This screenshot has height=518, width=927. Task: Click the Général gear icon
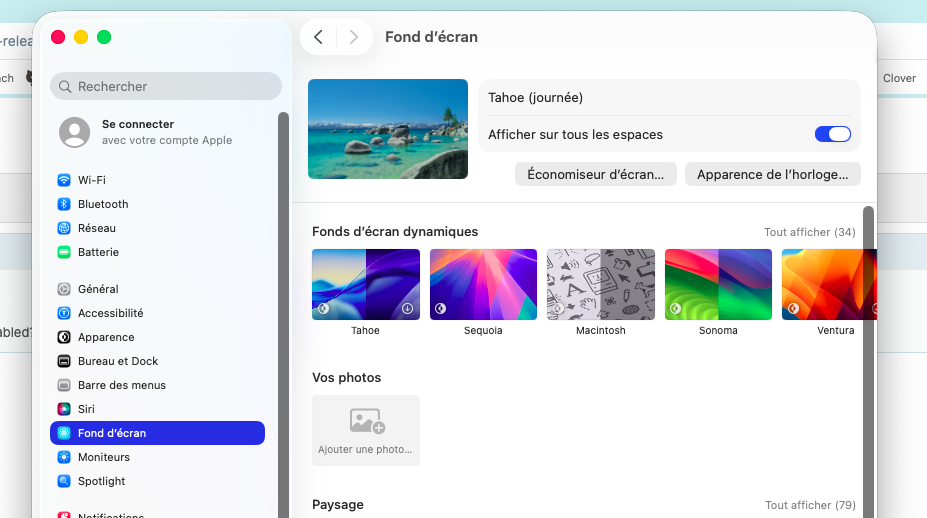pos(64,289)
